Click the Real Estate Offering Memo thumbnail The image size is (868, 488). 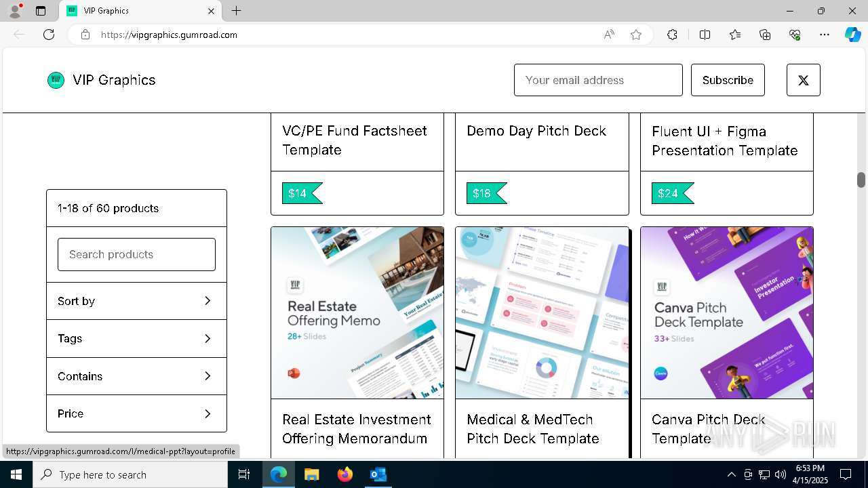357,312
